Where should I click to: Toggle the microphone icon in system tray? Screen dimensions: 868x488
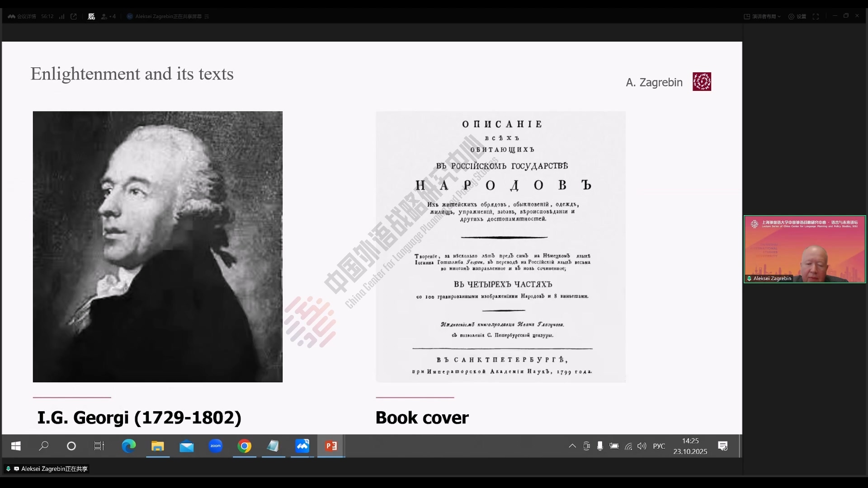[x=600, y=446]
